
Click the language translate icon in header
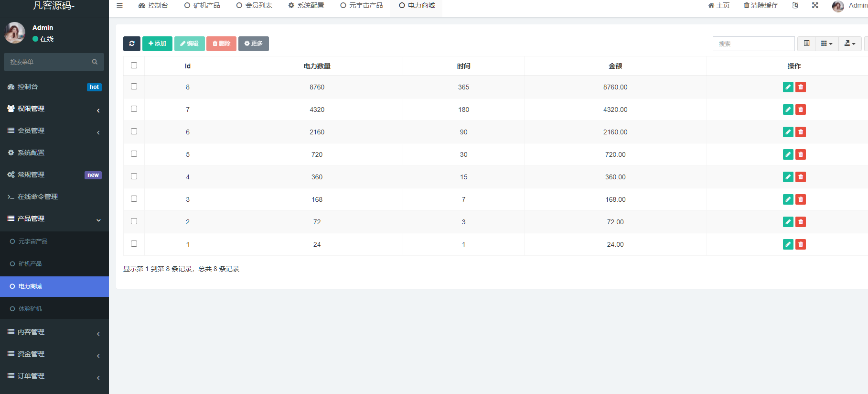tap(795, 5)
